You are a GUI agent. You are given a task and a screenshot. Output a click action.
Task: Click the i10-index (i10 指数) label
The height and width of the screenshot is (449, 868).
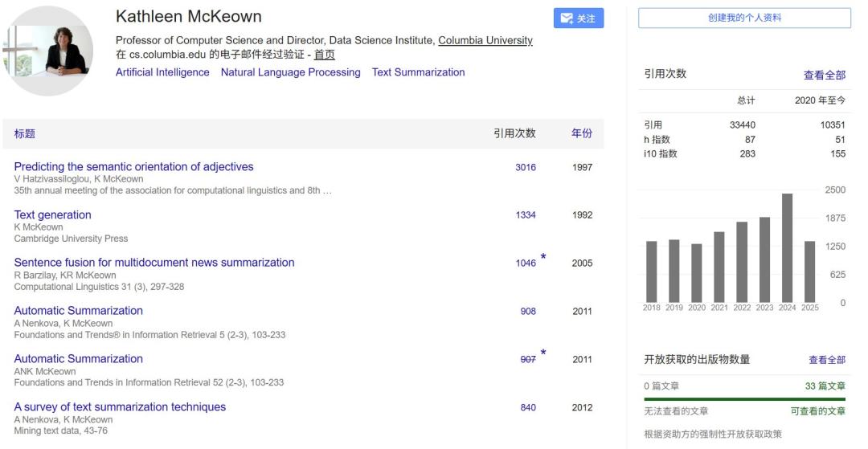coord(661,153)
